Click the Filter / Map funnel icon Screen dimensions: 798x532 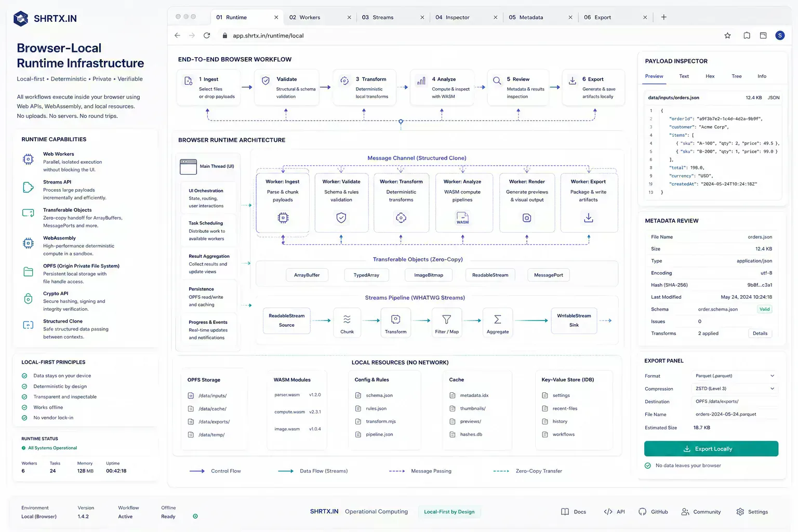446,319
